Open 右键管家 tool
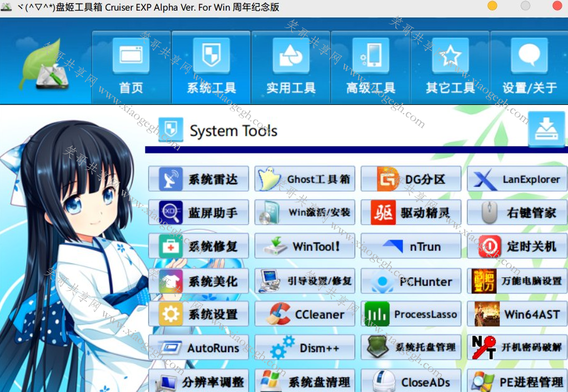This screenshot has width=568, height=392. click(x=517, y=212)
